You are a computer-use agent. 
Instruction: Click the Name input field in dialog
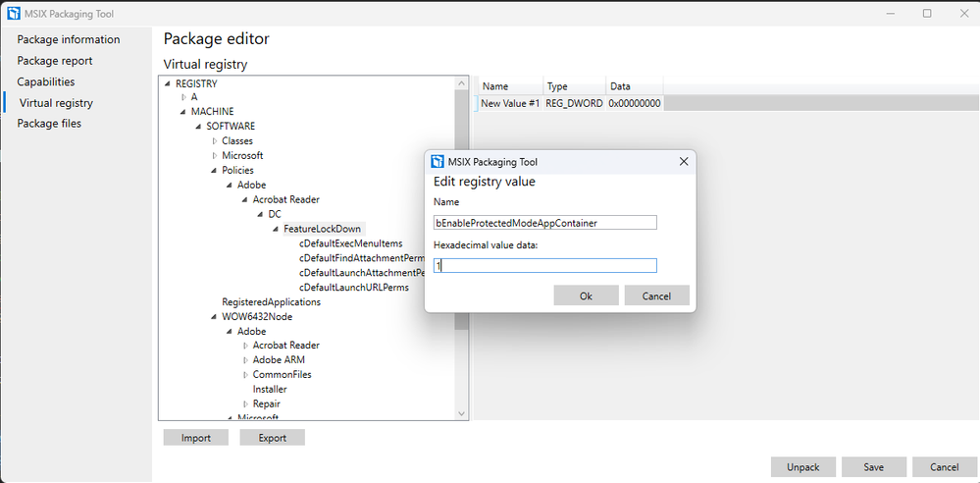point(545,223)
